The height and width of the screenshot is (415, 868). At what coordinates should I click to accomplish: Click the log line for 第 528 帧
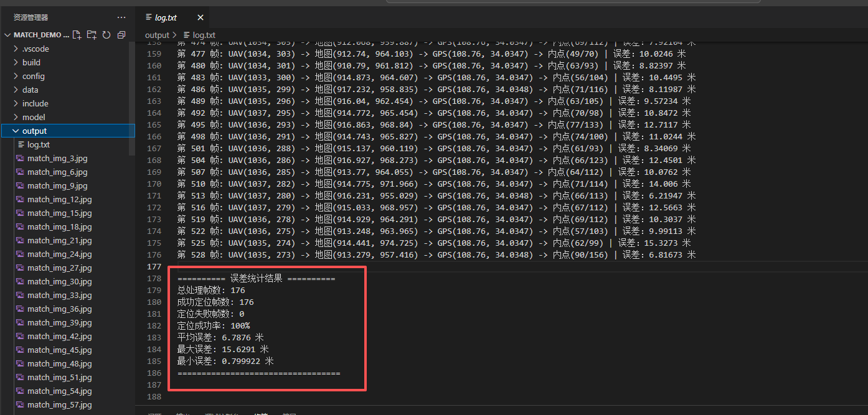pyautogui.click(x=436, y=254)
